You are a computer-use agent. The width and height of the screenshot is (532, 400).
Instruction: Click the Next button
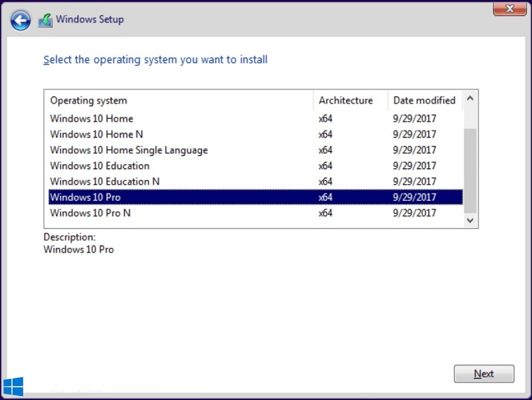point(484,373)
